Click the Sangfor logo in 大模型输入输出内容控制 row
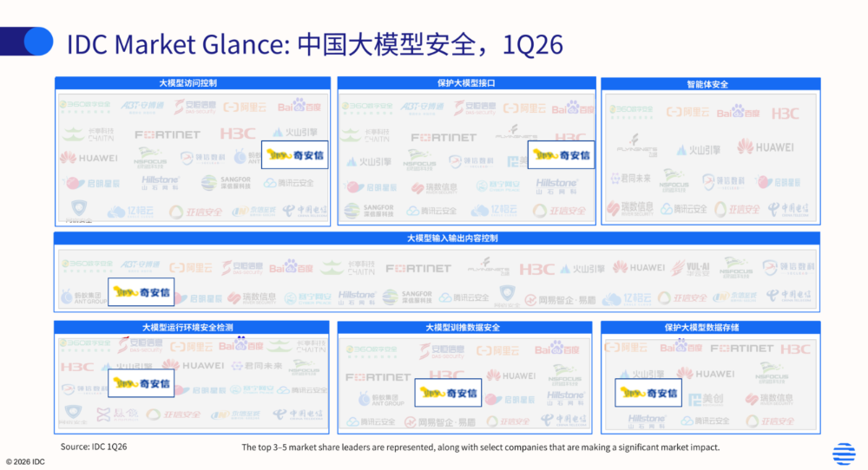This screenshot has width=868, height=470. pos(407,297)
